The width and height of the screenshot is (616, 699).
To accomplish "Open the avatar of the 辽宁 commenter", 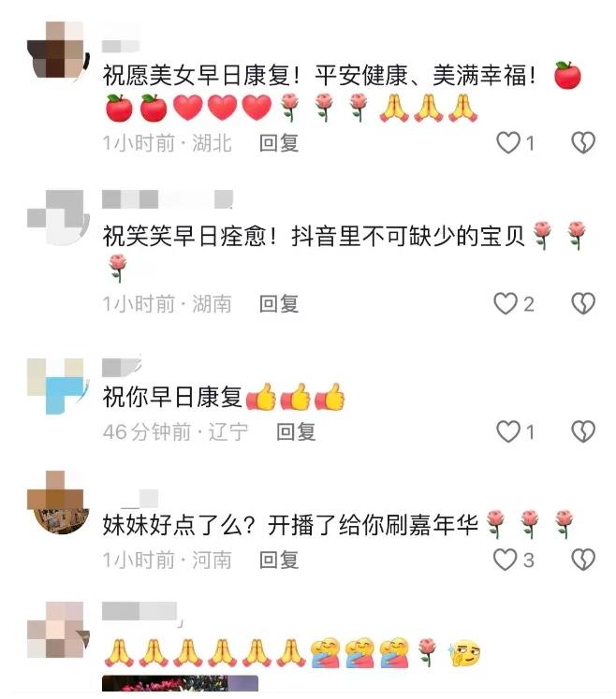I will [58, 386].
